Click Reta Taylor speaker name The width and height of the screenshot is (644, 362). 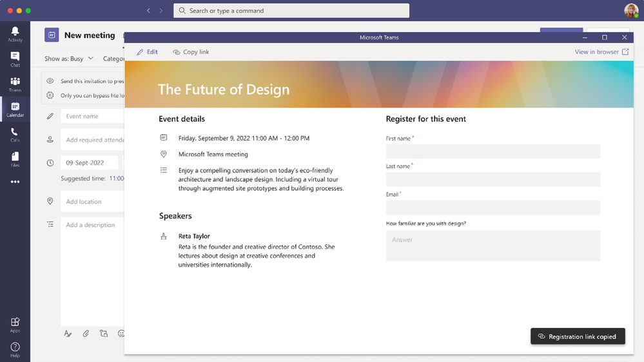(x=194, y=236)
